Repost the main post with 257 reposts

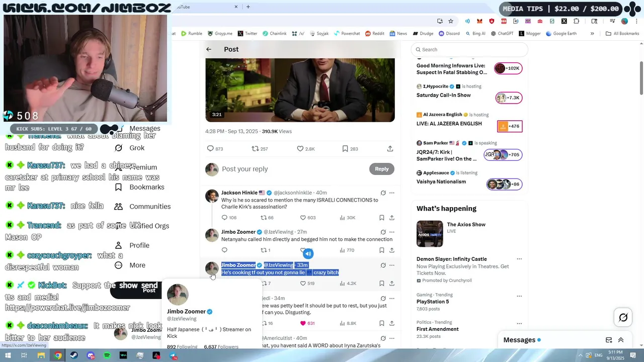pyautogui.click(x=255, y=149)
